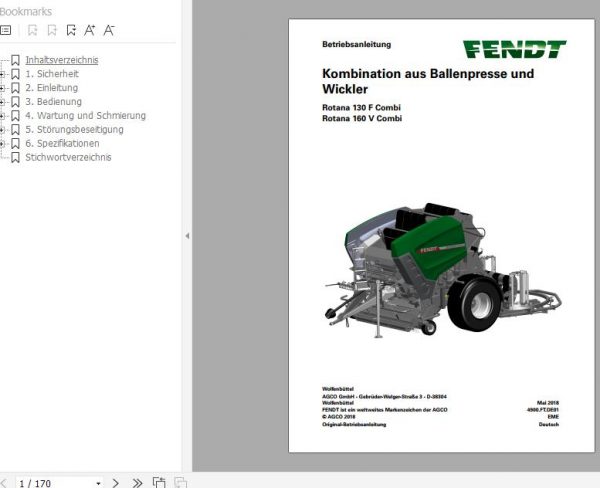600x488 pixels.
Task: Expand the 4. Wartung und Schmierung node
Action: (2, 116)
